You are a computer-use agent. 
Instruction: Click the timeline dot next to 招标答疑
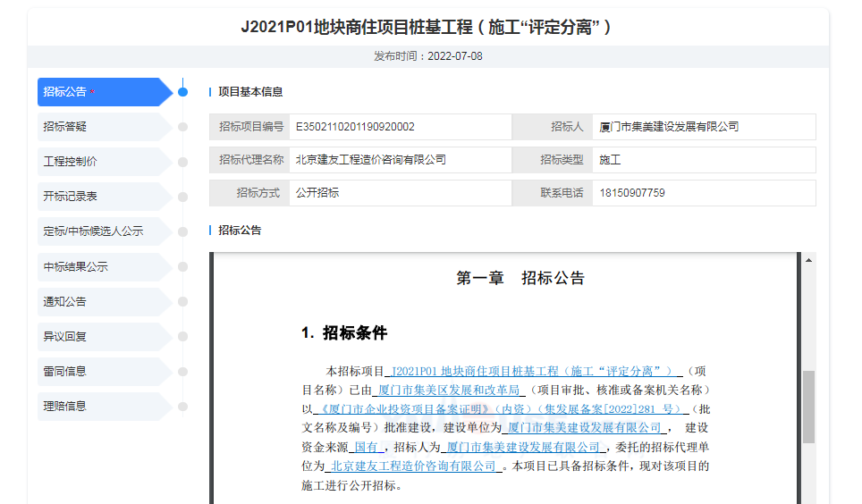182,127
